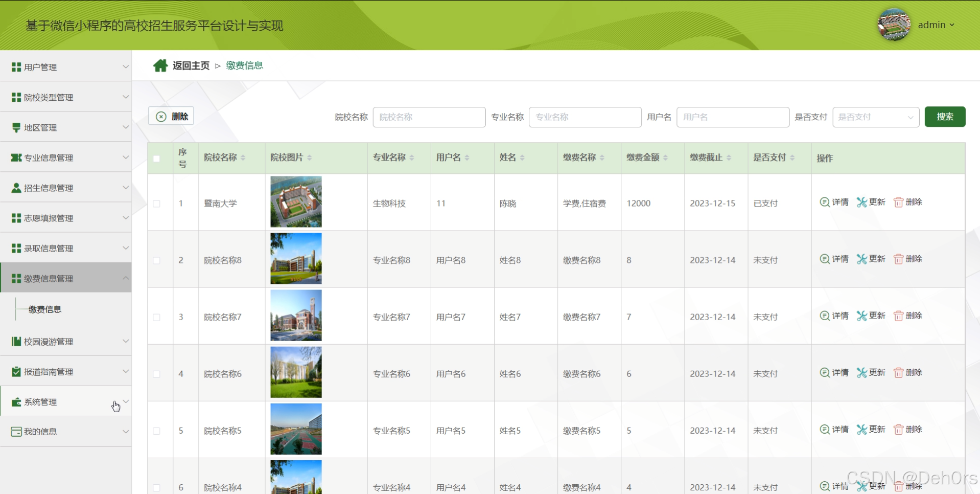
Task: Expand the 院校类型管理 chevron
Action: pyautogui.click(x=126, y=97)
